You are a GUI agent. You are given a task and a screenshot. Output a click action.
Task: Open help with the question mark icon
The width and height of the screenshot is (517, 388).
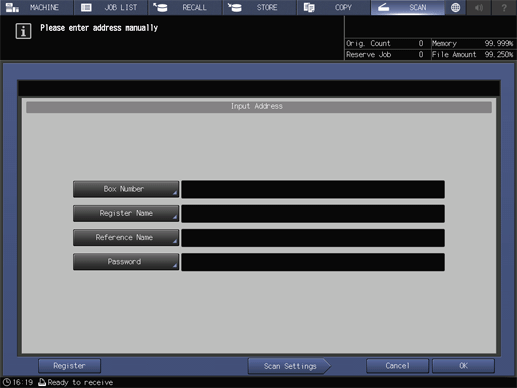pyautogui.click(x=504, y=7)
